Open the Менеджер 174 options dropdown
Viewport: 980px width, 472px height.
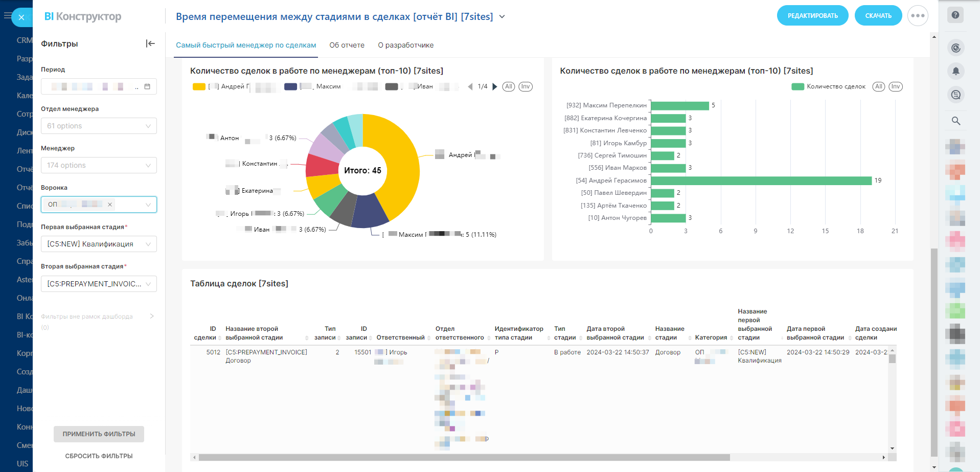tap(99, 165)
